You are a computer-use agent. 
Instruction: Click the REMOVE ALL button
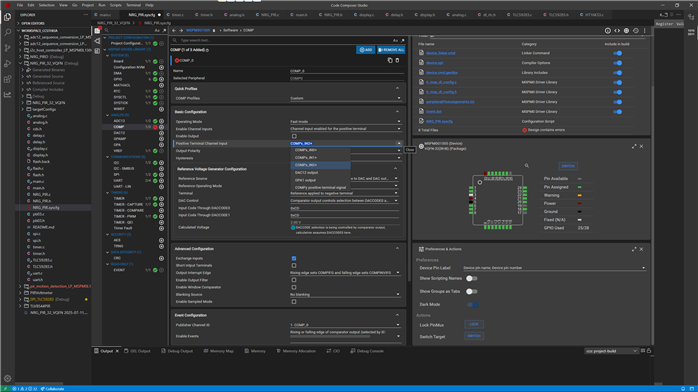coord(391,50)
